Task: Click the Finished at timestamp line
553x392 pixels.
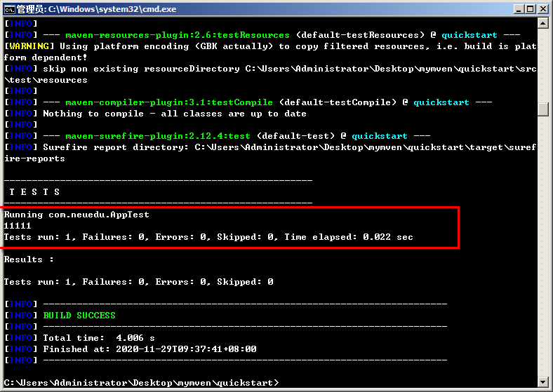Action: point(149,349)
